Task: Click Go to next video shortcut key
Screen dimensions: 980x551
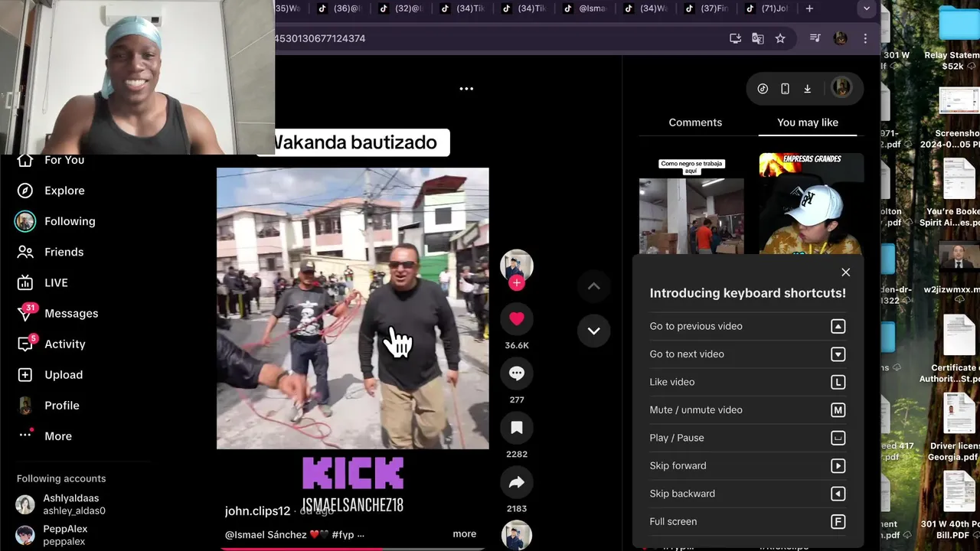Action: [838, 354]
